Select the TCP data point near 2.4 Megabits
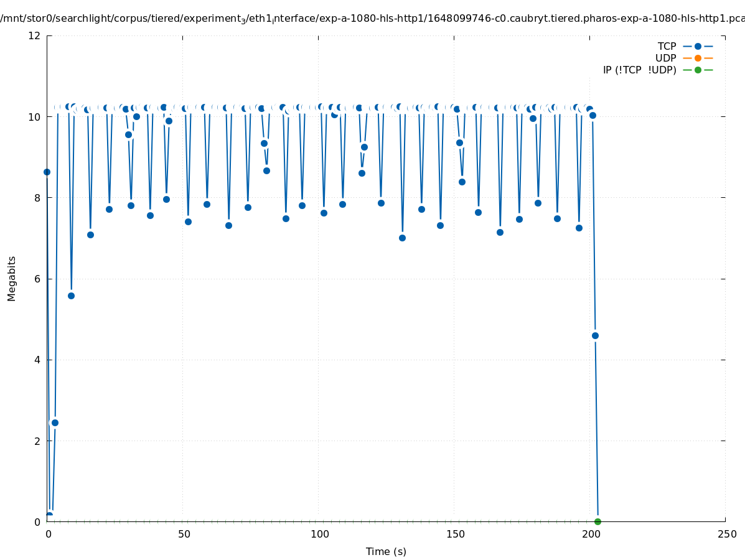 tap(55, 422)
